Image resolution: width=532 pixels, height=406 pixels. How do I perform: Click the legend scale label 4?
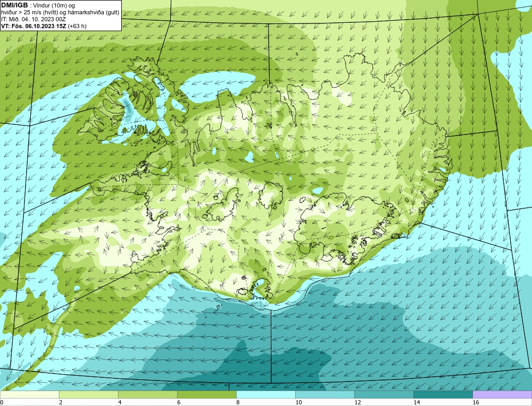click(120, 402)
